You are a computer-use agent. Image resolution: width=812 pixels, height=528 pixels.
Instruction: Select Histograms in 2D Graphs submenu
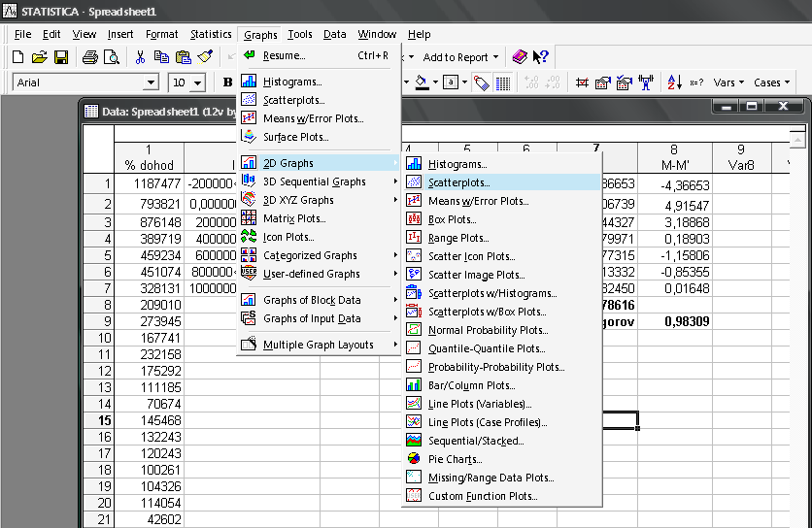[x=502, y=164]
